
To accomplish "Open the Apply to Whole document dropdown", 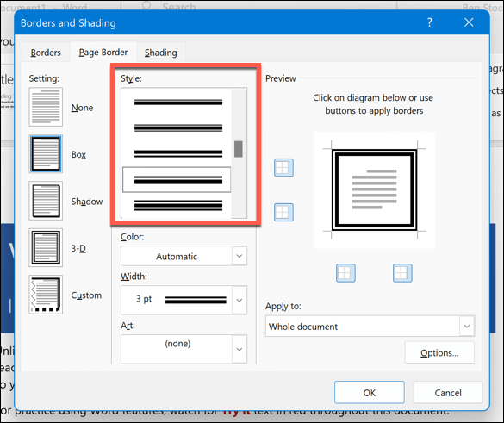I will [x=370, y=327].
